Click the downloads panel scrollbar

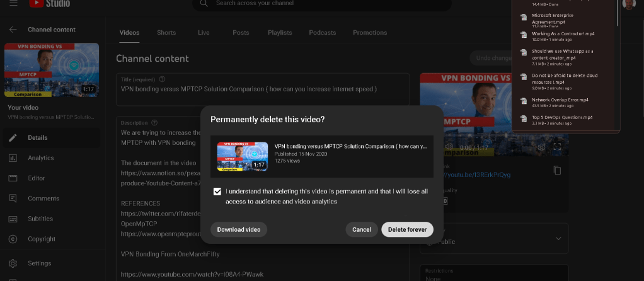[x=617, y=13]
